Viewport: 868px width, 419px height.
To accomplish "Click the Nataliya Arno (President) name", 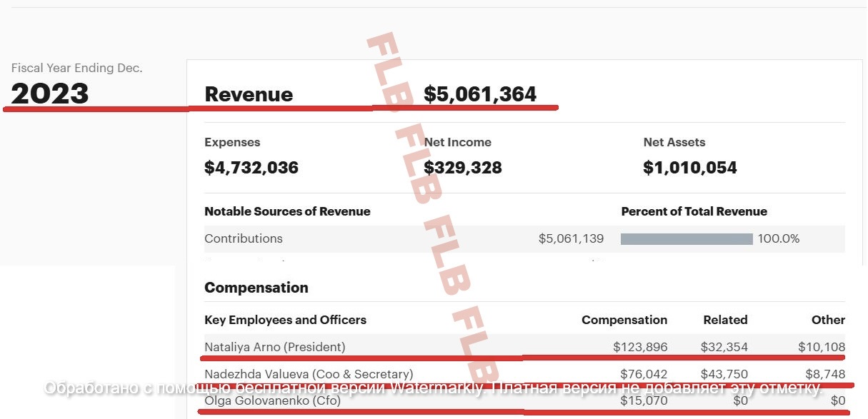I will click(274, 347).
